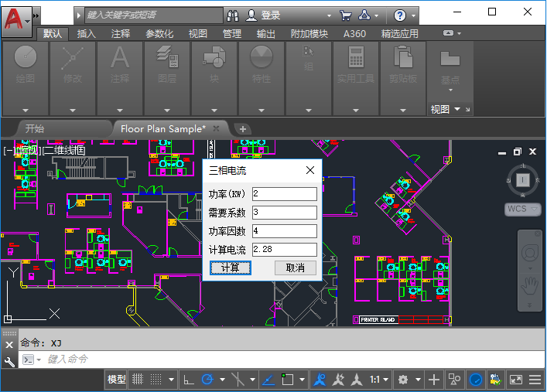Add a new drawing tab with plus
This screenshot has width=547, height=392.
pyautogui.click(x=243, y=129)
